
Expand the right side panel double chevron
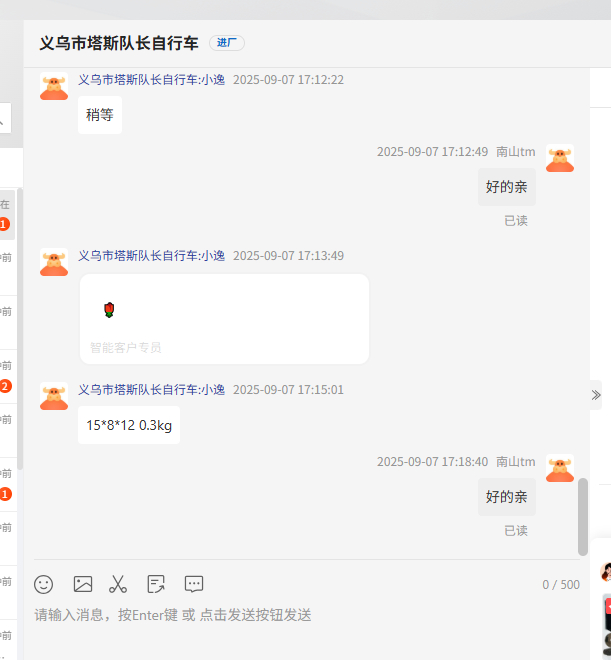click(x=596, y=395)
